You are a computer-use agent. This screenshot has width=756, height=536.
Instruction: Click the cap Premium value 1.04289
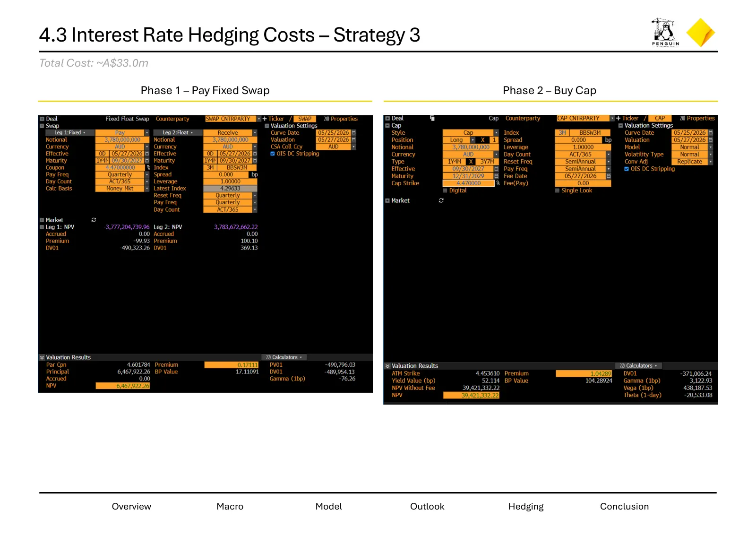[x=584, y=374]
